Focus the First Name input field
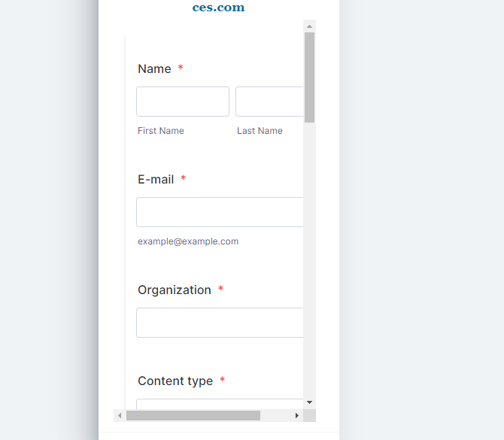The width and height of the screenshot is (504, 440). 183,102
